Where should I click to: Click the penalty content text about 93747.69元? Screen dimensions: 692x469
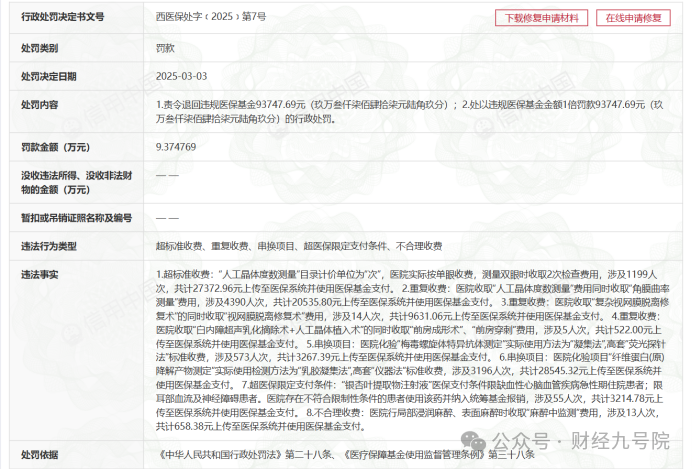pos(409,112)
